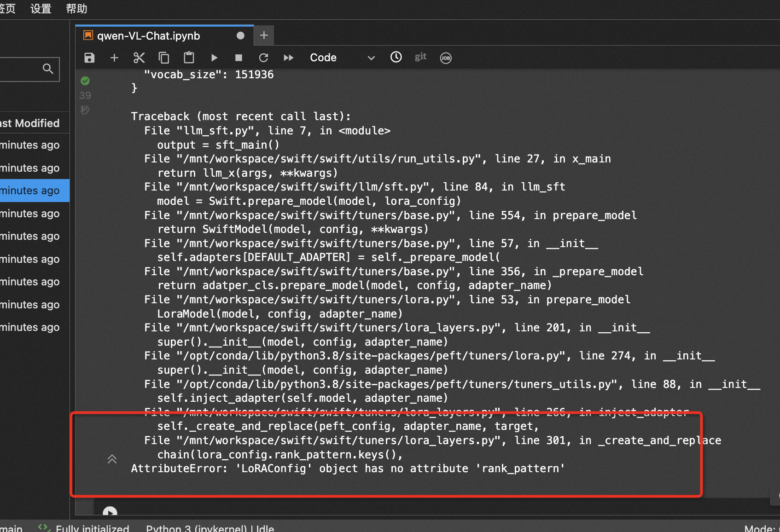780x532 pixels.
Task: Interrupt the kernel with the stop icon
Action: tap(239, 58)
